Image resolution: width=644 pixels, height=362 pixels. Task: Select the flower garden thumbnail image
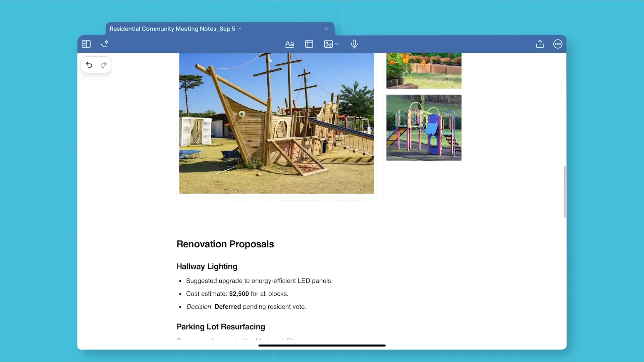click(x=424, y=70)
